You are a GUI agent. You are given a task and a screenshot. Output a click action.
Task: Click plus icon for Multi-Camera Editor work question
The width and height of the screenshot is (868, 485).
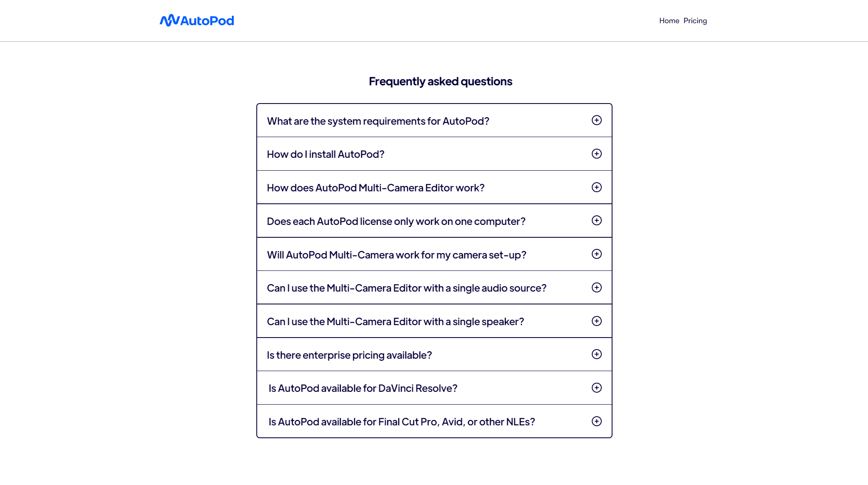point(596,187)
